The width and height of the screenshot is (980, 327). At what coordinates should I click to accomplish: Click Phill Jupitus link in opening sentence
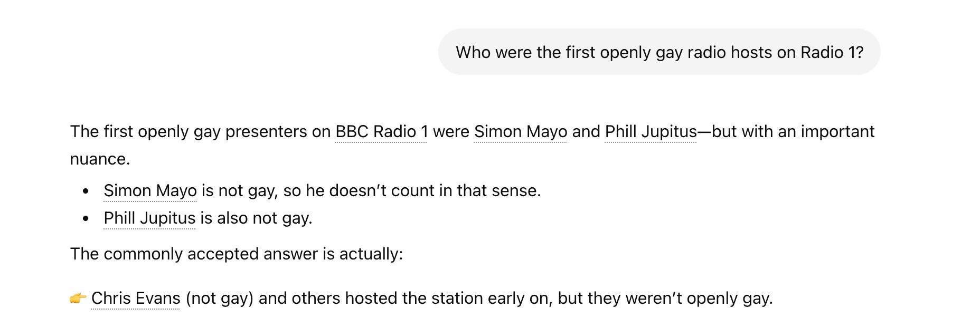pyautogui.click(x=651, y=132)
